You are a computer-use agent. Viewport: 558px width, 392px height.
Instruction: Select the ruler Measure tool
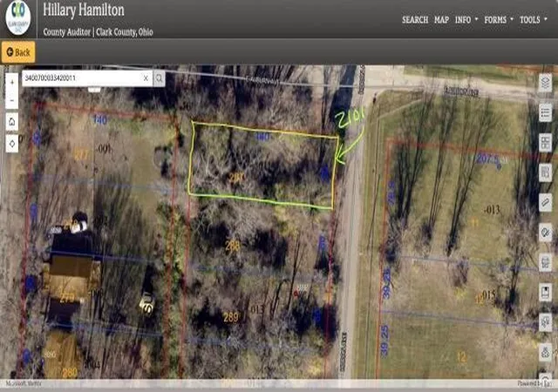545,203
